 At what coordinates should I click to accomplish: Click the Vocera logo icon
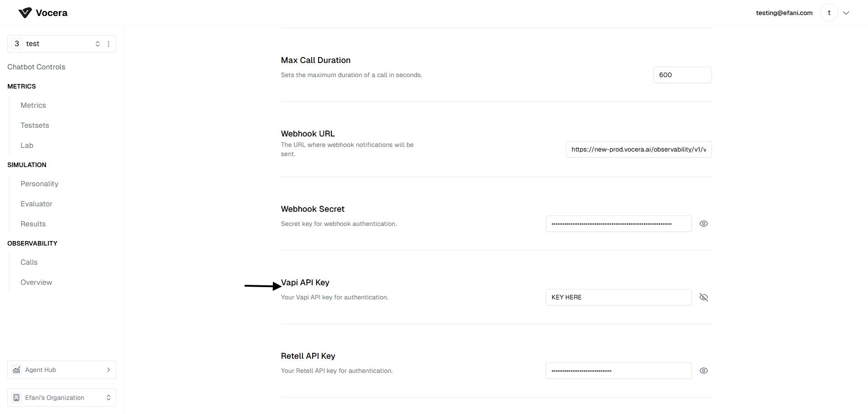tap(25, 13)
